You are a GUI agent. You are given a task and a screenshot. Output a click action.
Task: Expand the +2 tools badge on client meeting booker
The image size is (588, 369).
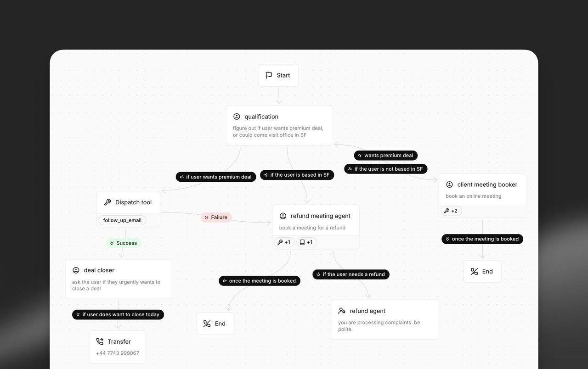(x=451, y=211)
